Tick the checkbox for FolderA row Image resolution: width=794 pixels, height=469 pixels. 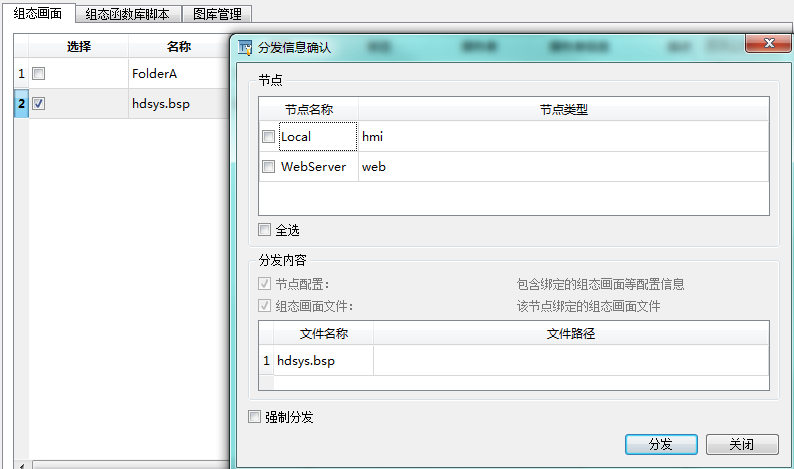(38, 73)
